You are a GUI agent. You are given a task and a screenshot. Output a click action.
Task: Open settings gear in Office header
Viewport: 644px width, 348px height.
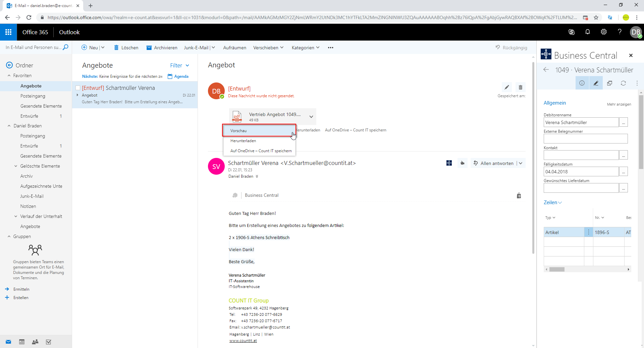coord(604,32)
